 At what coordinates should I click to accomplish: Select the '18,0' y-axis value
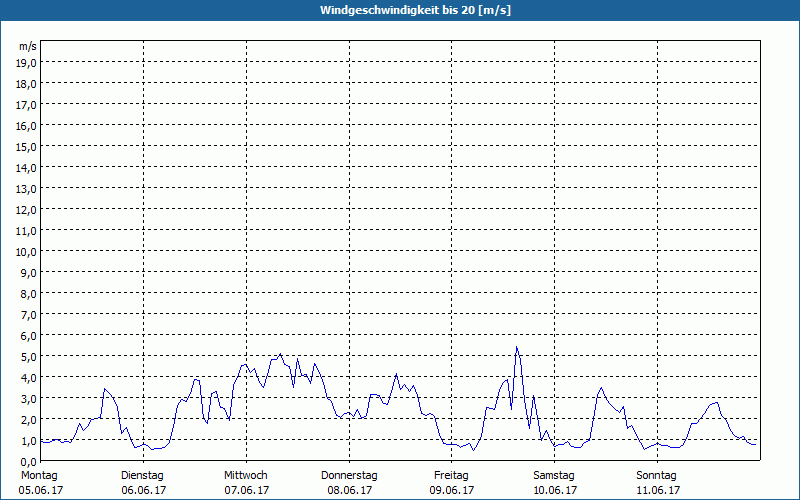point(27,84)
